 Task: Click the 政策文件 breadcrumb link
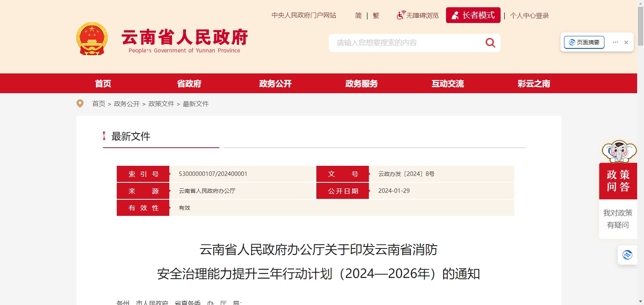161,104
